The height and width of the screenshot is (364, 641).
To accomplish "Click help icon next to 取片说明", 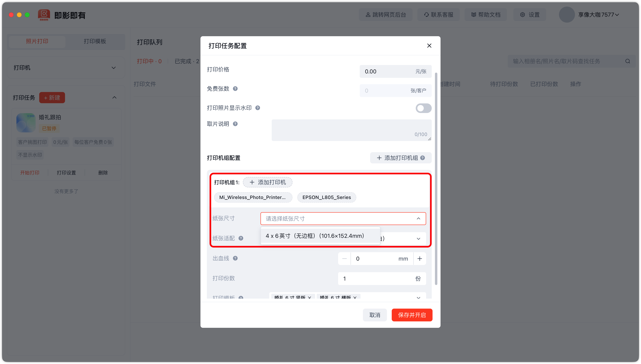I will (235, 124).
